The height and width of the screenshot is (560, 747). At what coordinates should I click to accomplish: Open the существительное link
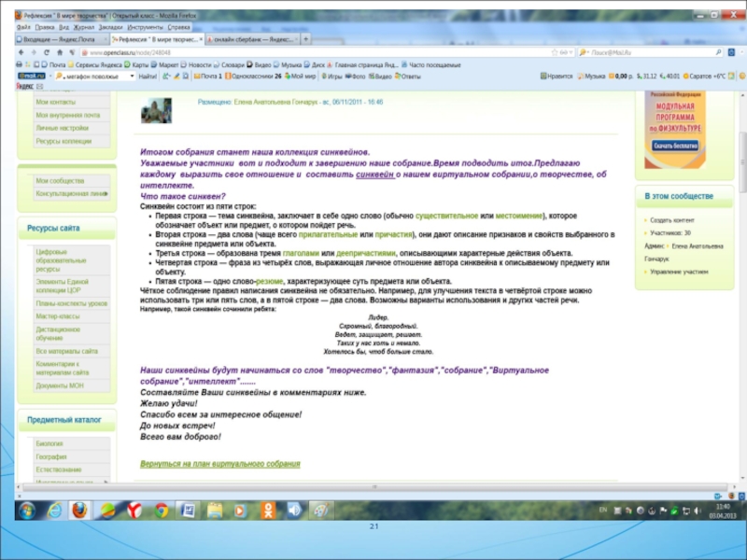[446, 216]
